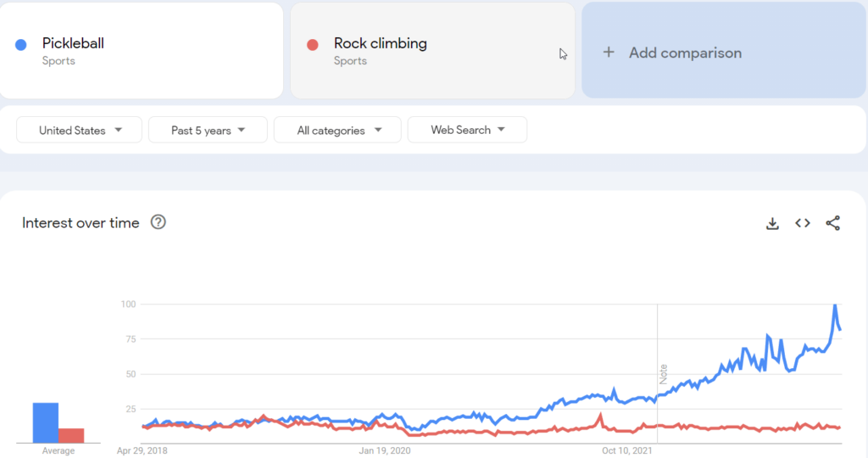Click the embed code icon
The height and width of the screenshot is (458, 868).
click(x=802, y=223)
